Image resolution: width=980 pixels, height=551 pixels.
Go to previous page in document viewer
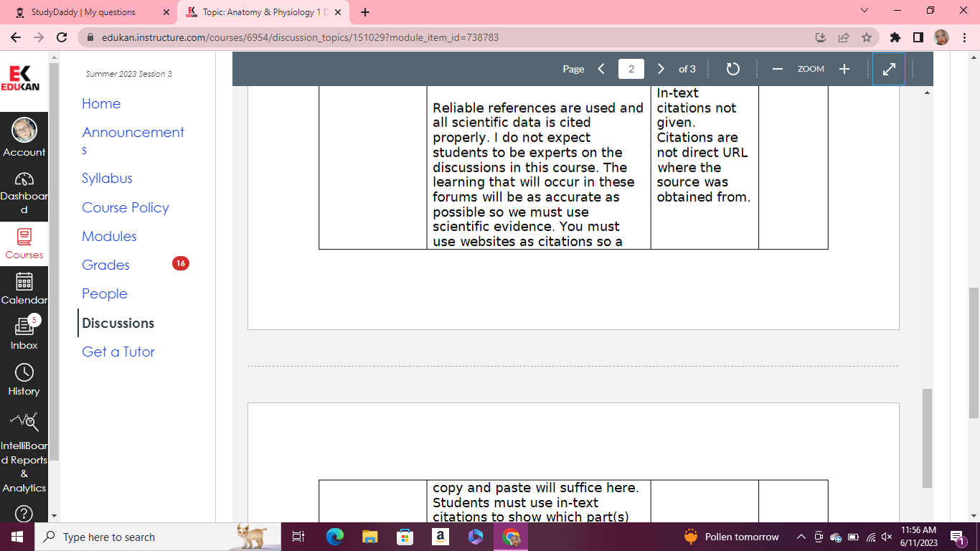tap(601, 69)
